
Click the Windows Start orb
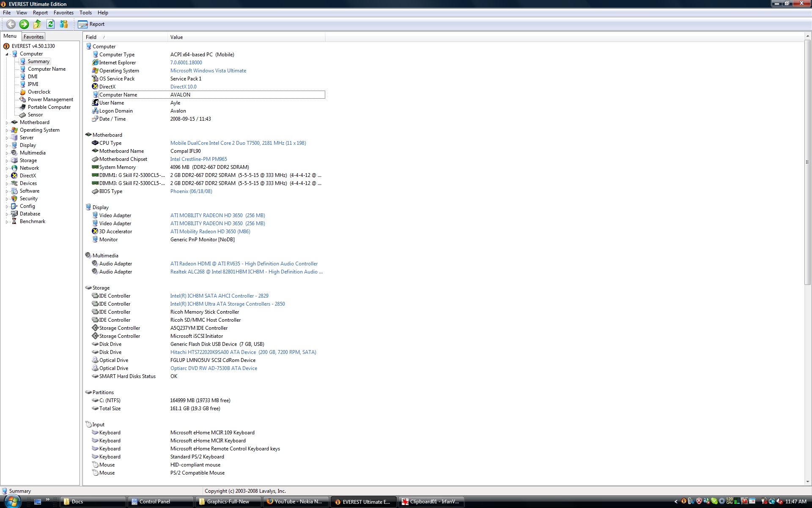(12, 501)
